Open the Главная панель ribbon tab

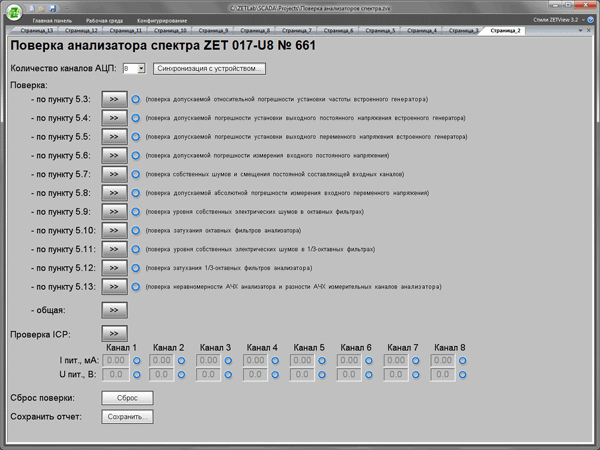pos(52,21)
